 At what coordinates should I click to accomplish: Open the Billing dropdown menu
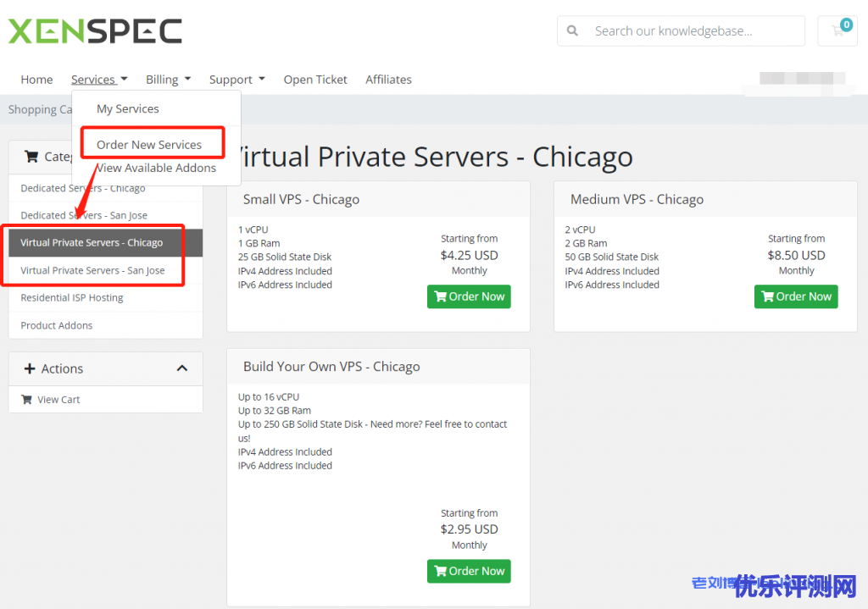pyautogui.click(x=169, y=80)
